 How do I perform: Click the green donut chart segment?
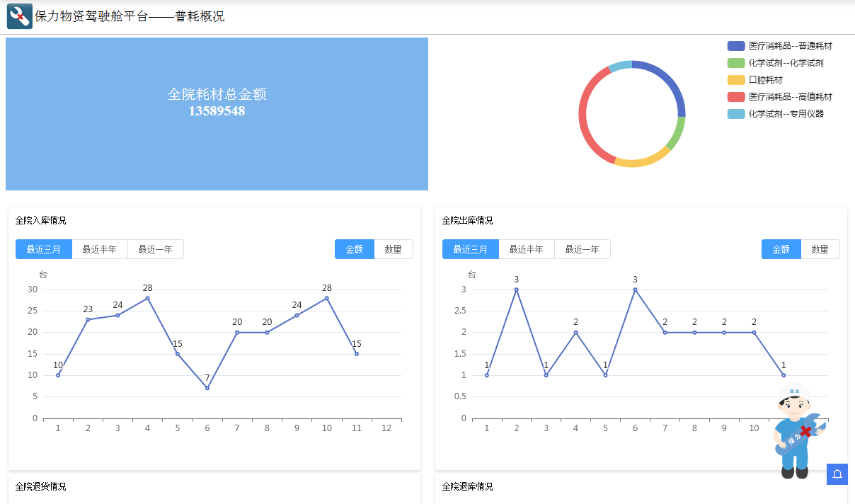(679, 134)
